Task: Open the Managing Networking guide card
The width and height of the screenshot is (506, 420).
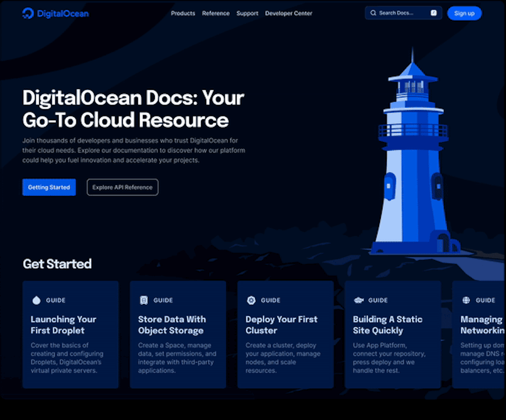Action: pyautogui.click(x=479, y=334)
